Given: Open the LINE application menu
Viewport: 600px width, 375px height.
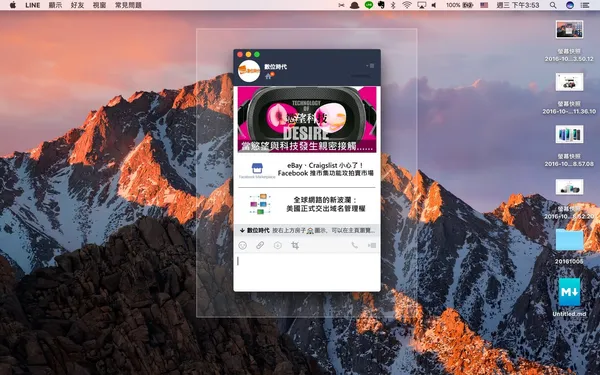Looking at the screenshot, I should click(33, 5).
